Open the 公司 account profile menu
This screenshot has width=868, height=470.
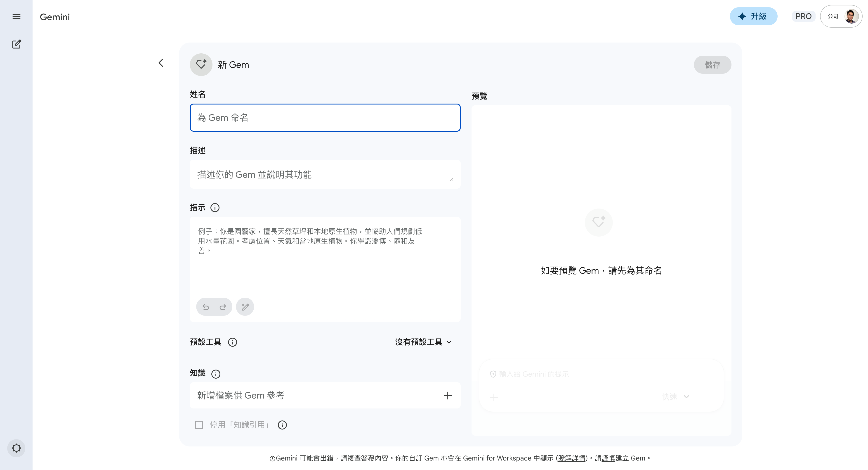click(841, 17)
